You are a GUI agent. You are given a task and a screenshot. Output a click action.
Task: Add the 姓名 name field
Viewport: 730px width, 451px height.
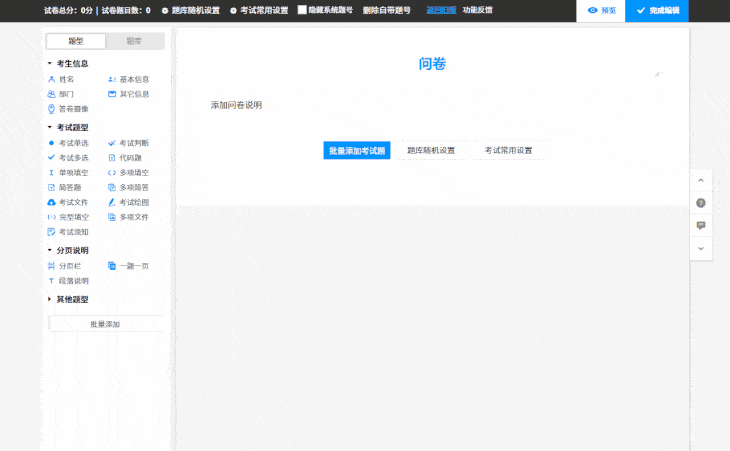click(61, 79)
